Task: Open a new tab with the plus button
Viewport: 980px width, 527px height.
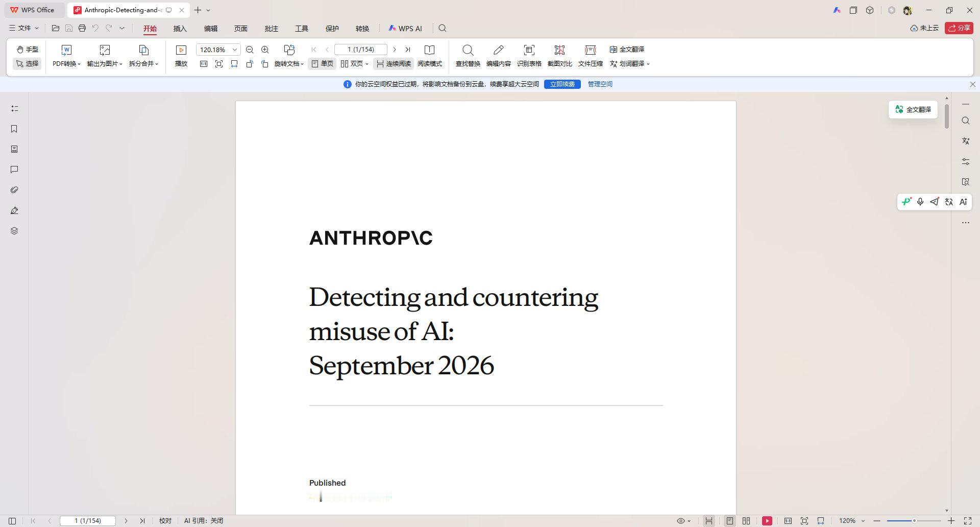Action: pyautogui.click(x=198, y=10)
